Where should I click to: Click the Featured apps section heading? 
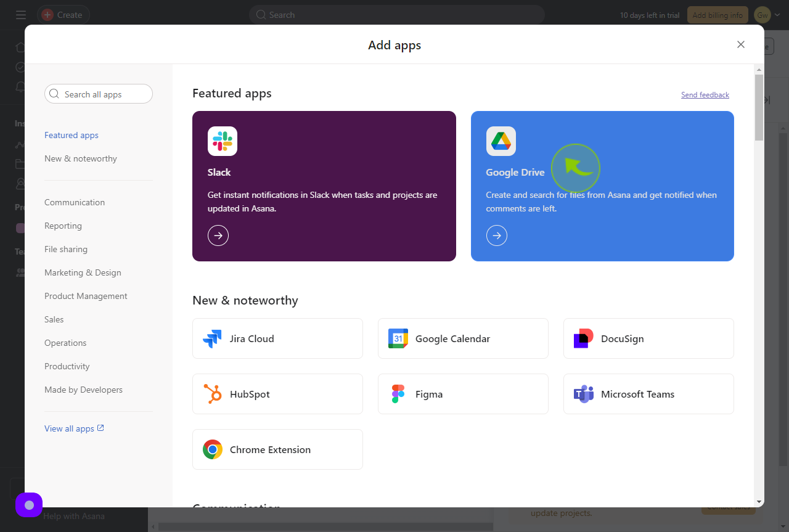(232, 93)
